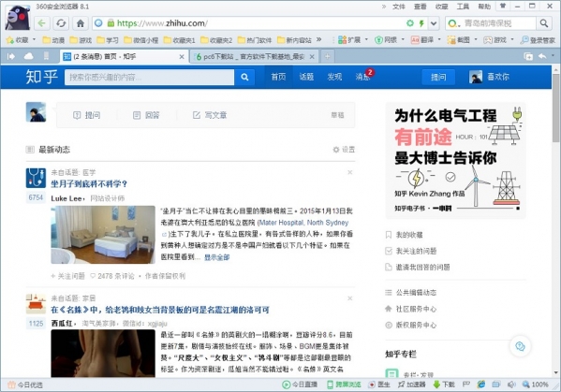561x392 pixels.
Task: Dismiss the 坐月子 feed item with X
Action: point(350,172)
